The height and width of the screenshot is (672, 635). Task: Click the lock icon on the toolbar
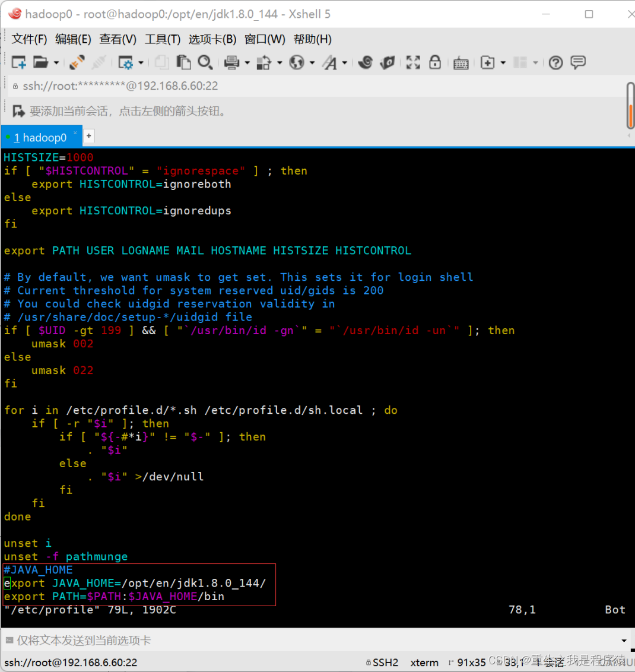coord(435,62)
